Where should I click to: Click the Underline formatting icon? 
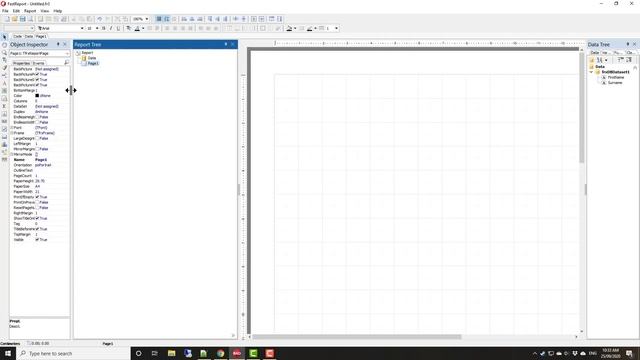(x=118, y=28)
